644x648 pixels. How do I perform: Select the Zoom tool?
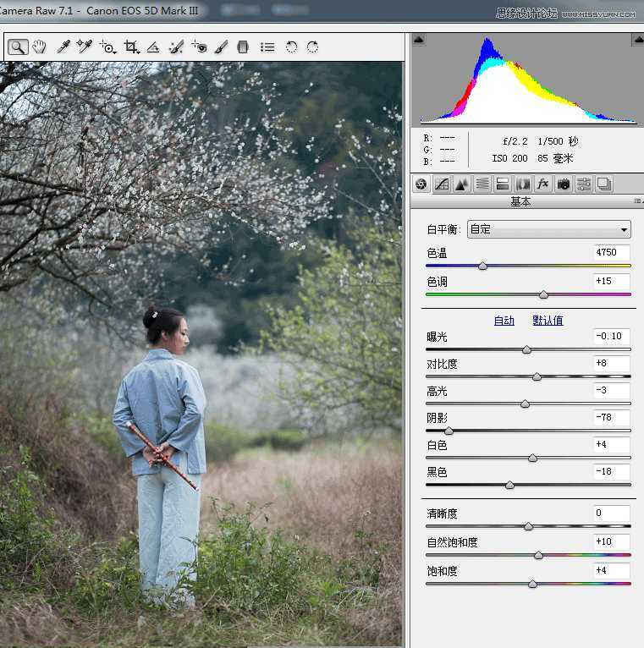(x=17, y=47)
